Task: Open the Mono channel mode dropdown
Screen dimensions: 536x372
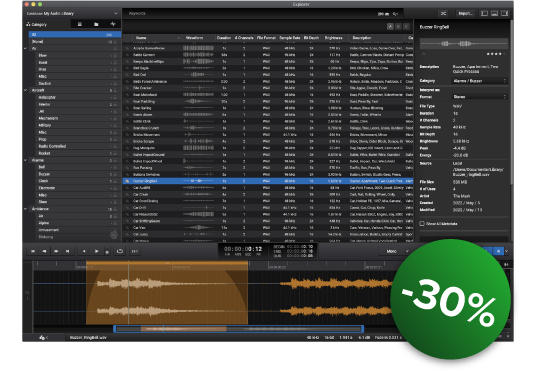Action: coord(394,251)
